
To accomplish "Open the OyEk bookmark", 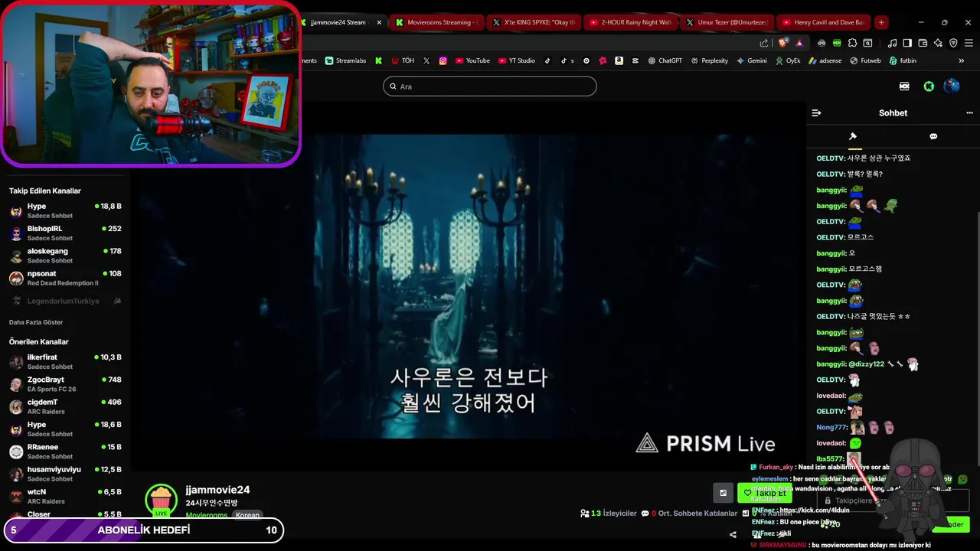I will click(788, 60).
